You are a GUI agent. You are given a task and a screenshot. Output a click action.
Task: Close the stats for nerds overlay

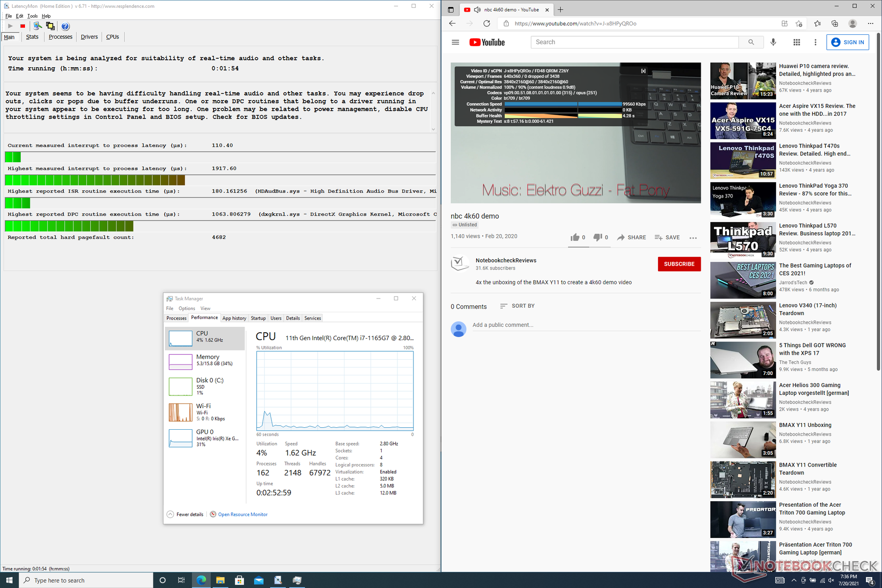click(643, 71)
